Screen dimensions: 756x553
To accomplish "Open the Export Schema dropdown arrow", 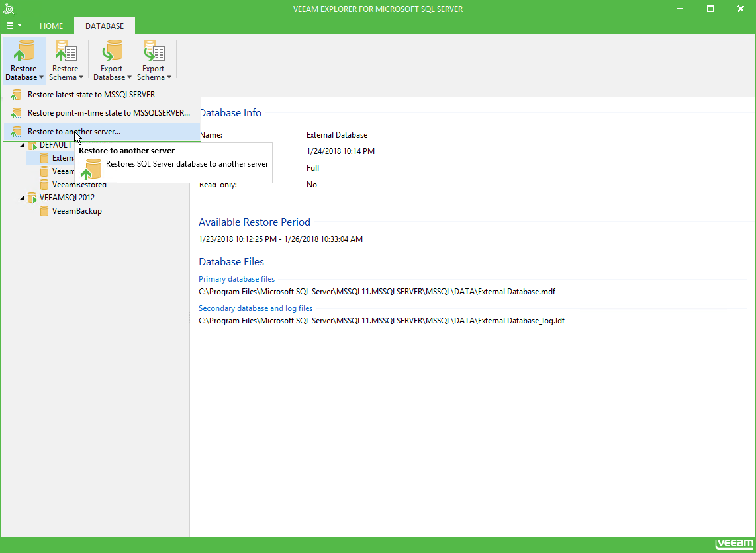I will (x=169, y=77).
